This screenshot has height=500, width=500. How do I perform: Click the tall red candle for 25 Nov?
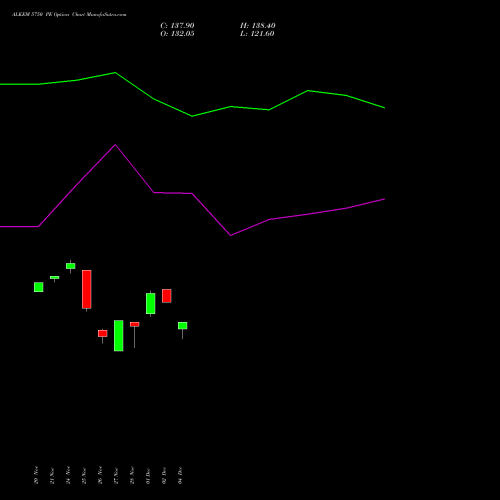(87, 289)
